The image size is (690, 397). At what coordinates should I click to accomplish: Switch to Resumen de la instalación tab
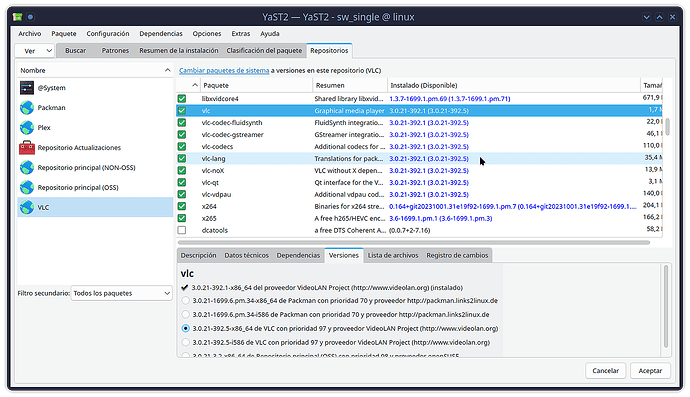179,51
